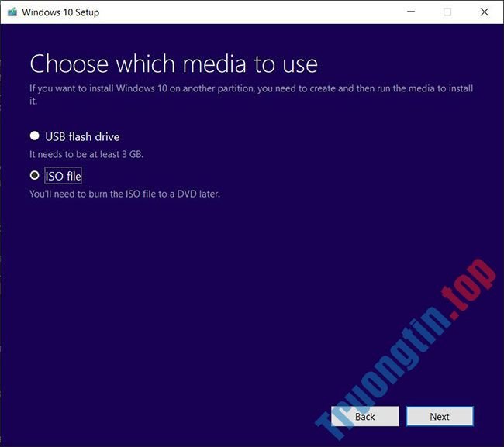Select the ISO file radio button

point(34,175)
